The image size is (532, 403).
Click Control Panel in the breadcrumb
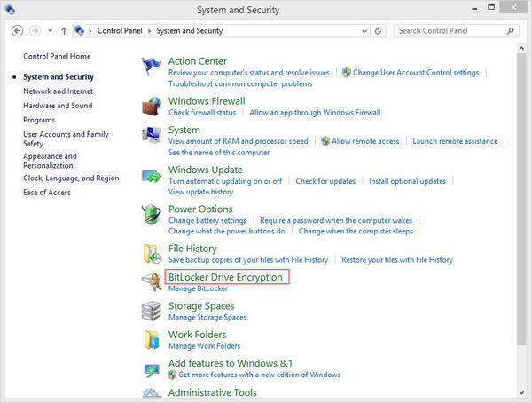[x=120, y=30]
